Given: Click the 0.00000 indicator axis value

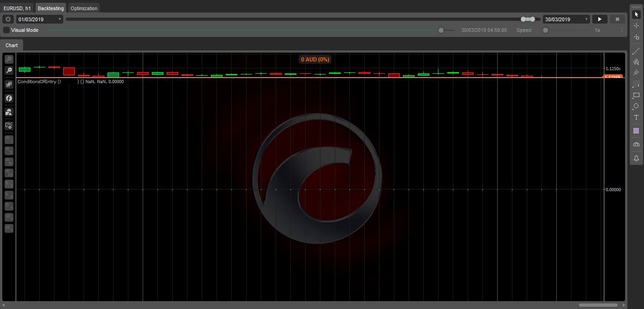Looking at the screenshot, I should coord(613,189).
